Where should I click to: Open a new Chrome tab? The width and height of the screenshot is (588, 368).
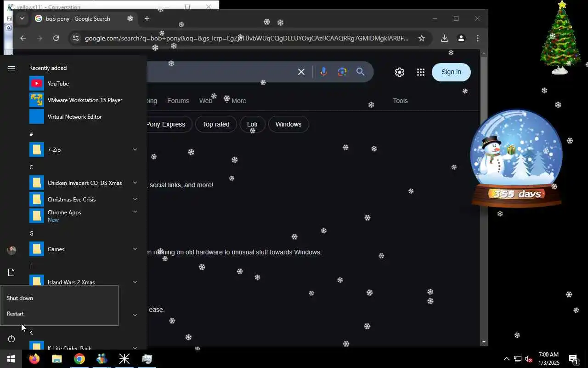[147, 18]
